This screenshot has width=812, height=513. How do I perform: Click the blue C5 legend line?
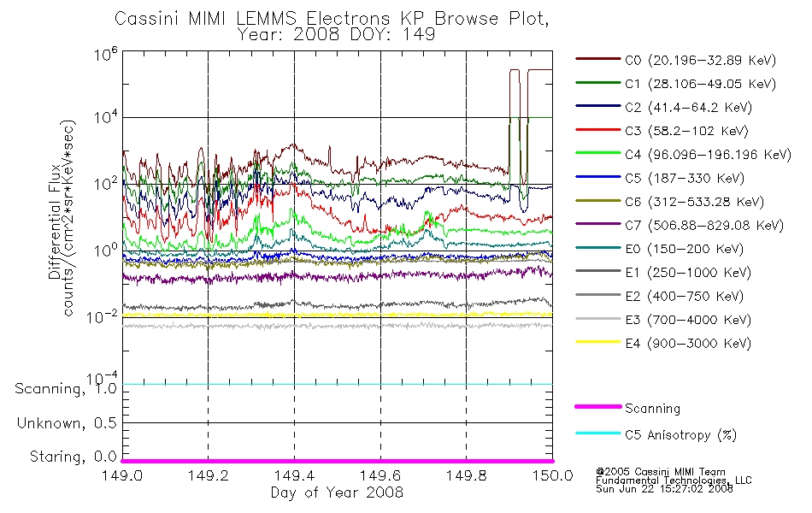click(x=598, y=177)
